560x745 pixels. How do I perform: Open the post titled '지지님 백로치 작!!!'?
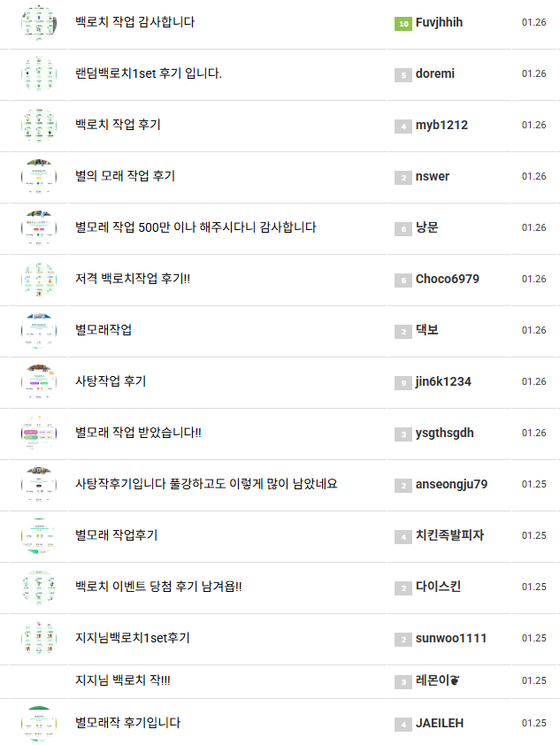coord(123,680)
